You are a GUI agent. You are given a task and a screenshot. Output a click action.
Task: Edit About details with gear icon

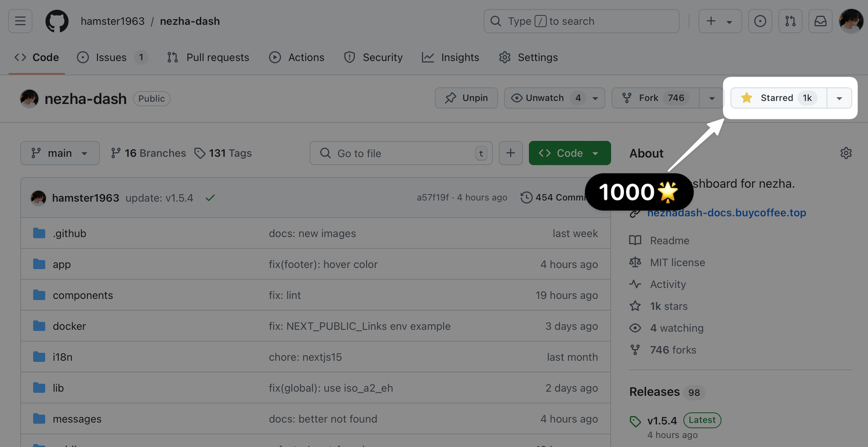[846, 153]
